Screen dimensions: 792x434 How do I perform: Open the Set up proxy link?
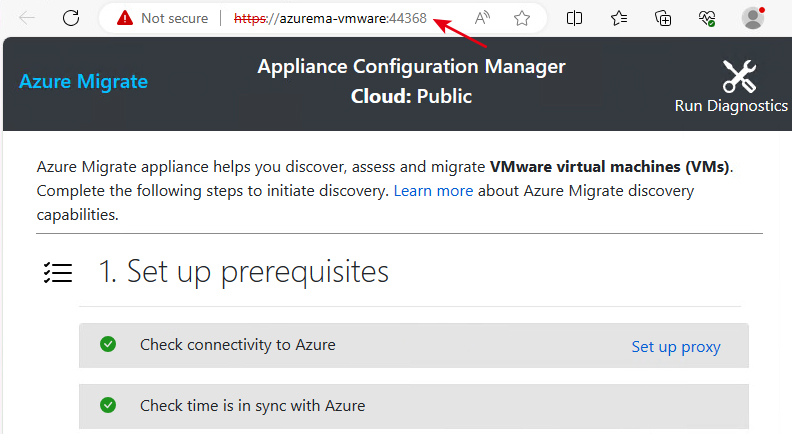676,347
